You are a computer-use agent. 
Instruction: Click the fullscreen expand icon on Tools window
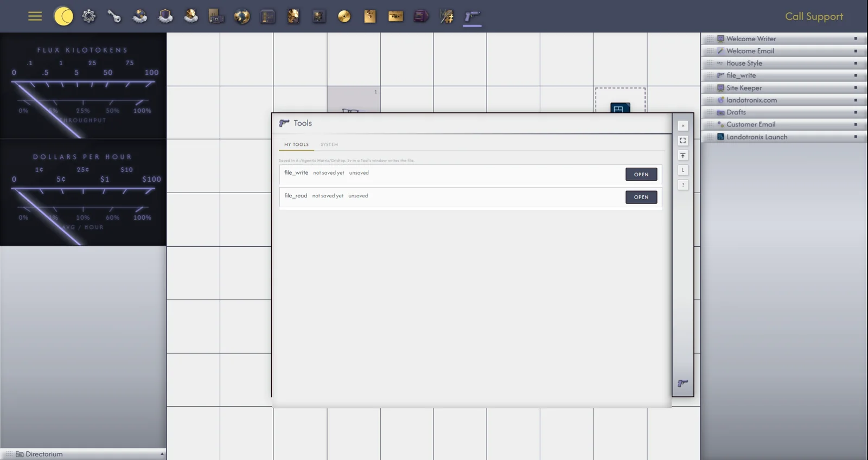click(683, 140)
